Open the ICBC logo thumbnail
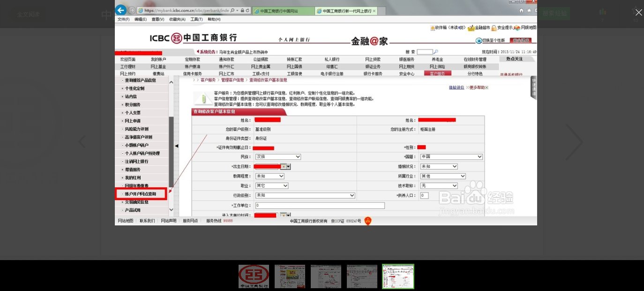The image size is (644, 291). (254, 276)
